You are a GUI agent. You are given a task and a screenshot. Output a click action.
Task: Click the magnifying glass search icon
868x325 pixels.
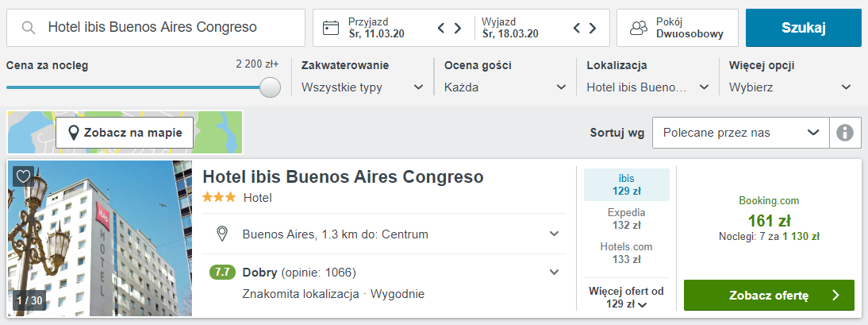click(29, 28)
